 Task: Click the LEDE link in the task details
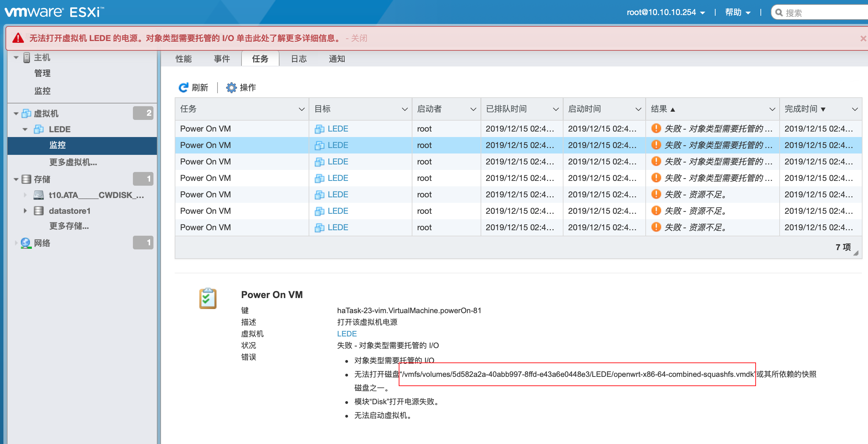[x=347, y=334]
